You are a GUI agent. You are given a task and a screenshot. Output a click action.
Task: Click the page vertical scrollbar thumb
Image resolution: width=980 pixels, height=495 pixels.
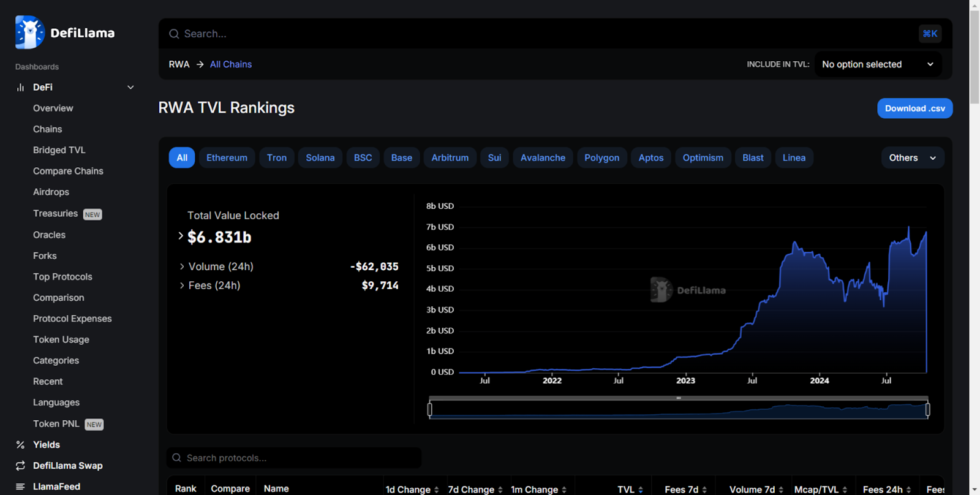pyautogui.click(x=974, y=57)
